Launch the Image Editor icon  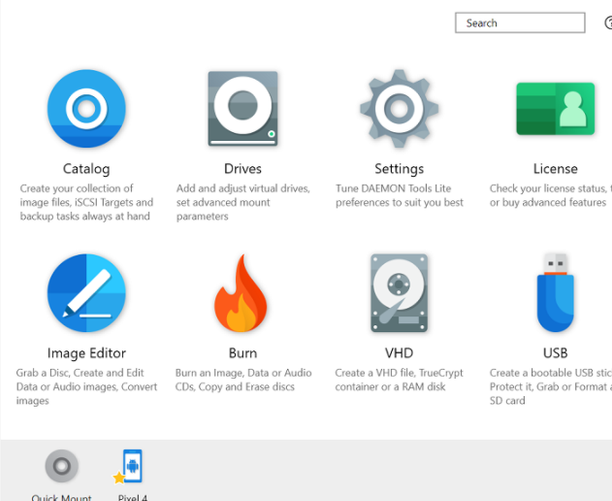[x=87, y=293]
